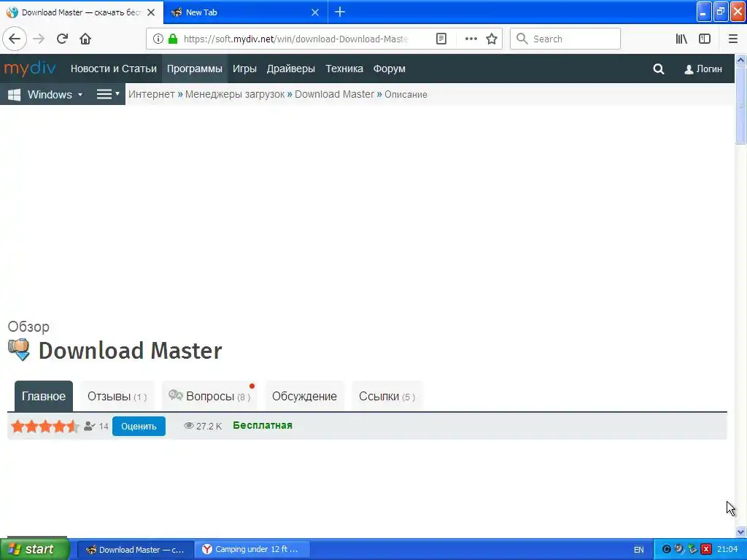Screen dimensions: 747x560
Task: Open the site search magnifier icon
Action: point(659,69)
